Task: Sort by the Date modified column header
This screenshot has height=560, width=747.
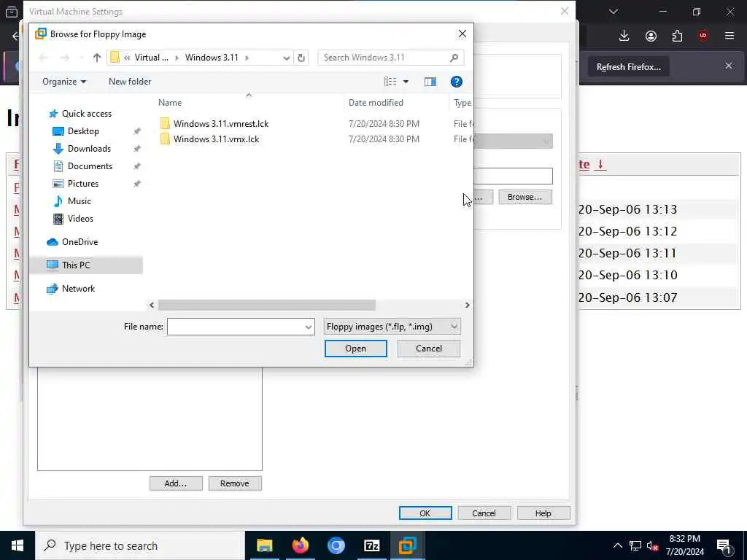Action: [x=376, y=102]
